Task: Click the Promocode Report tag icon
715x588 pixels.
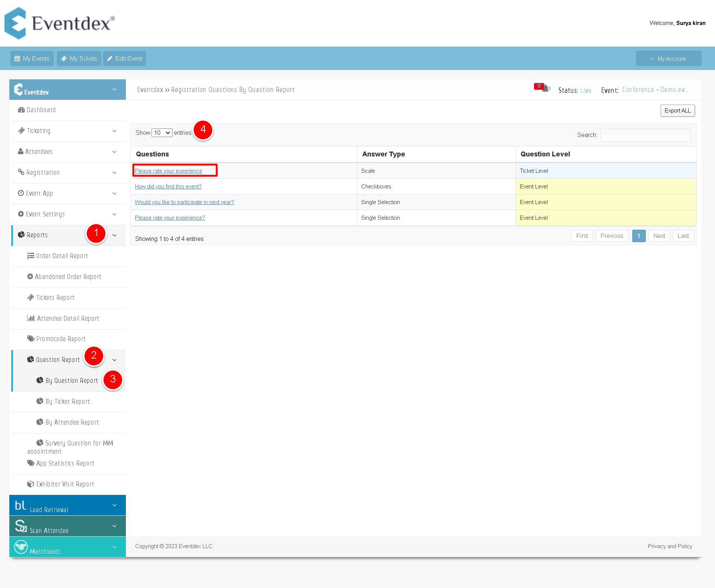Action: [31, 339]
